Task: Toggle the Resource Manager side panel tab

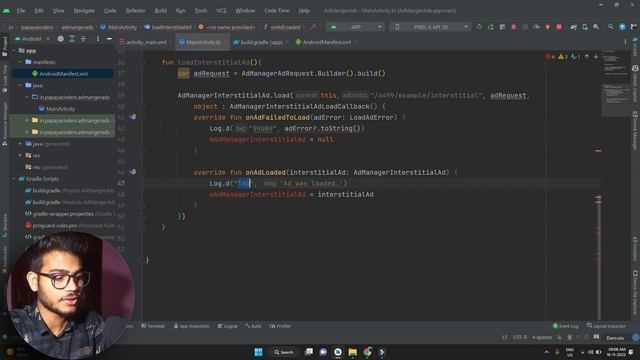Action: [4, 124]
